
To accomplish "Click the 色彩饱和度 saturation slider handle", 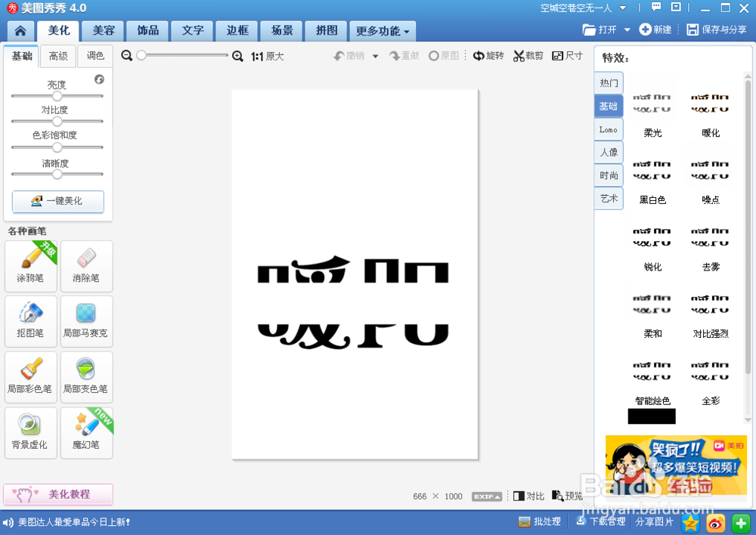I will point(57,147).
